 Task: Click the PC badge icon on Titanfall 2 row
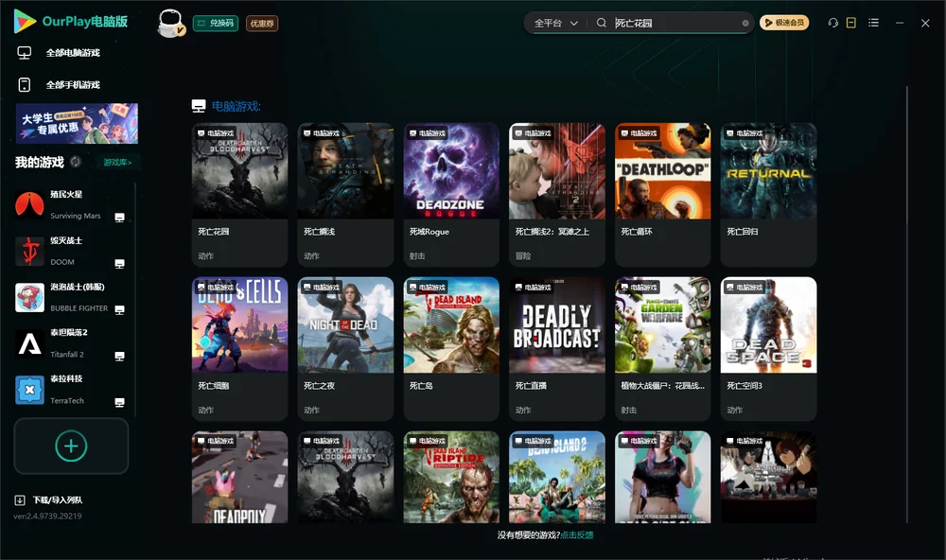click(x=119, y=357)
